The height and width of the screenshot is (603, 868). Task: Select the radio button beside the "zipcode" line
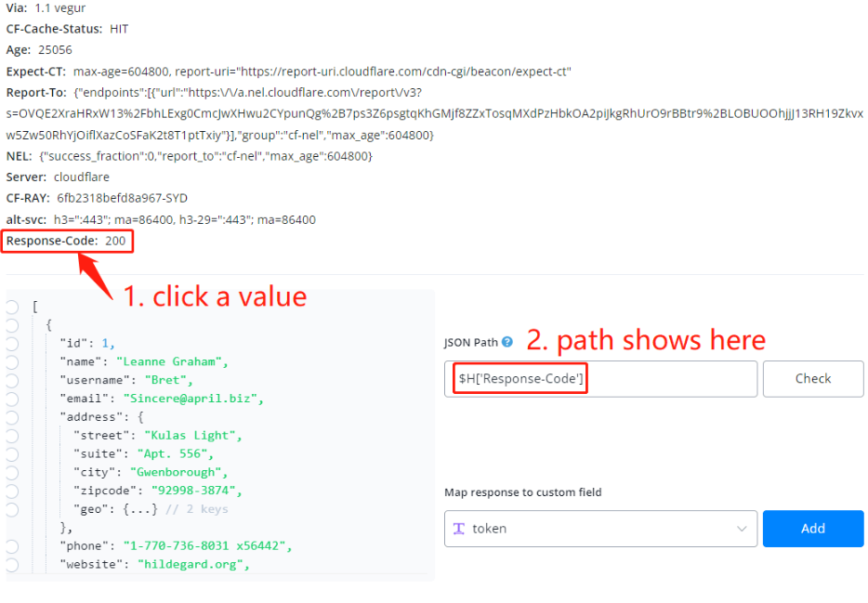pyautogui.click(x=11, y=491)
